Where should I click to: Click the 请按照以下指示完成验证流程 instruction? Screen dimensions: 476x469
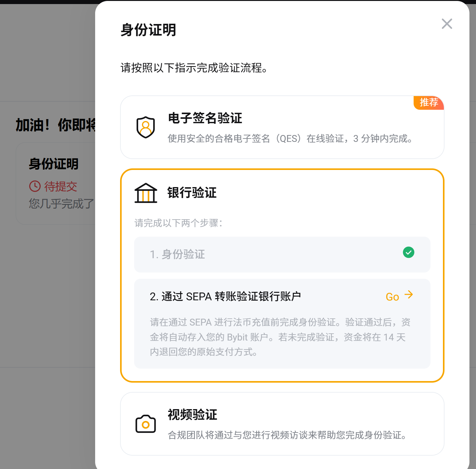pos(194,68)
